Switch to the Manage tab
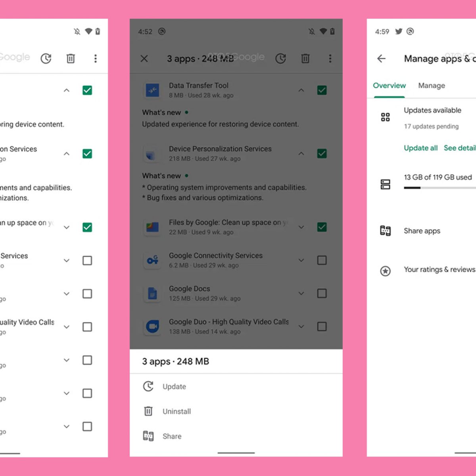This screenshot has height=476, width=476. (x=432, y=86)
